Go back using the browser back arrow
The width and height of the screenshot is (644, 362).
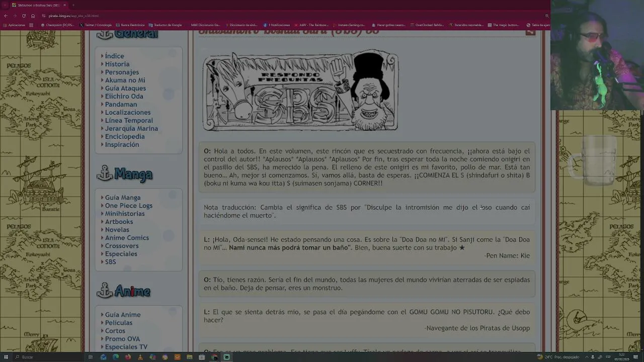(6, 16)
